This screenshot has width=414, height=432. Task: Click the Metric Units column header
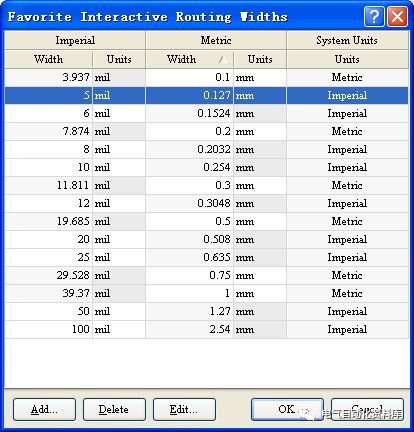coord(260,59)
